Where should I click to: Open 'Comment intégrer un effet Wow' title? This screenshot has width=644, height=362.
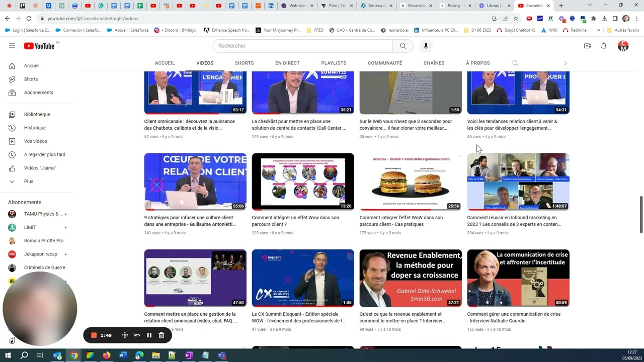(294, 221)
